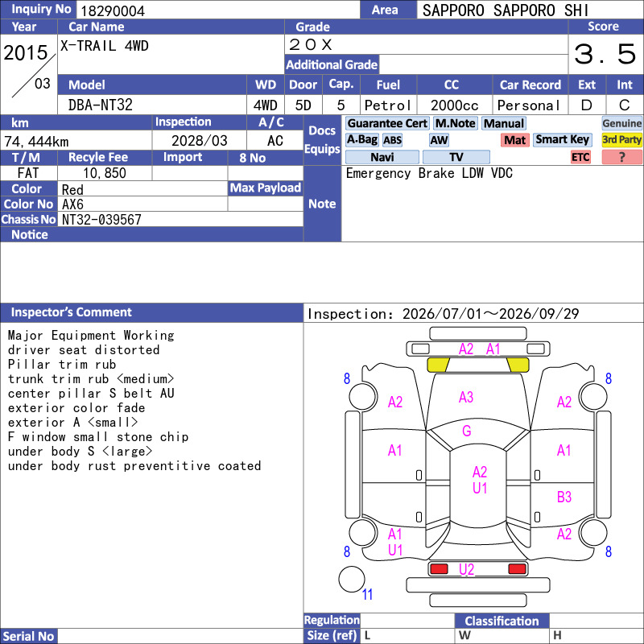This screenshot has height=644, width=644.
Task: Select the M.Note document badge
Action: point(455,123)
